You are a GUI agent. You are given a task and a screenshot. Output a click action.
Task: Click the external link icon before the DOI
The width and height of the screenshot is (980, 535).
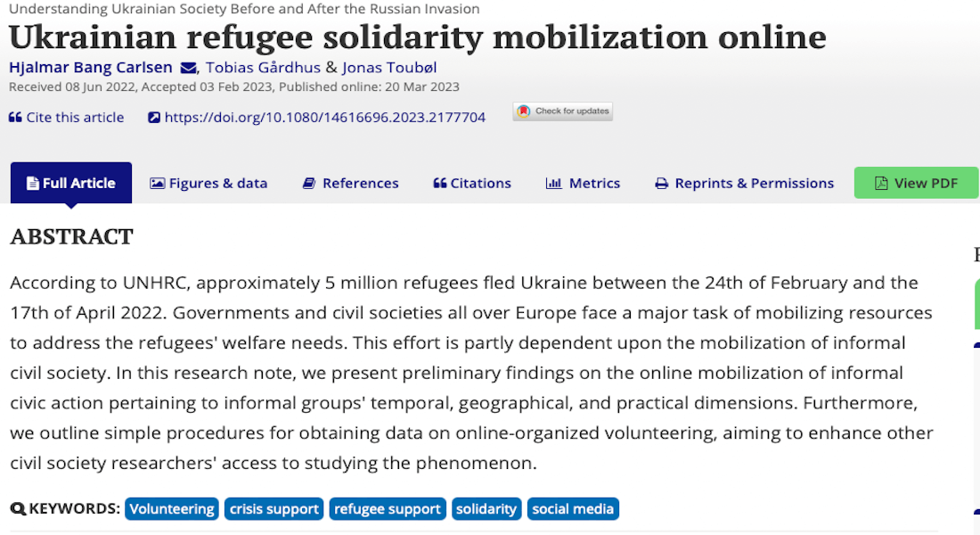click(154, 117)
